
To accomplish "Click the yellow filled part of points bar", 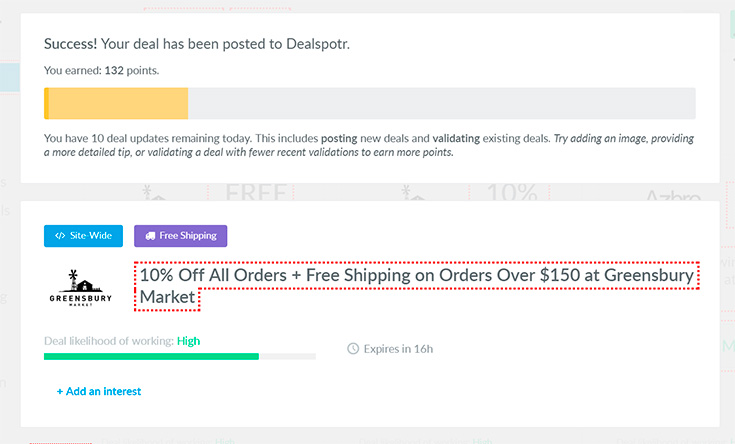I will tap(116, 103).
